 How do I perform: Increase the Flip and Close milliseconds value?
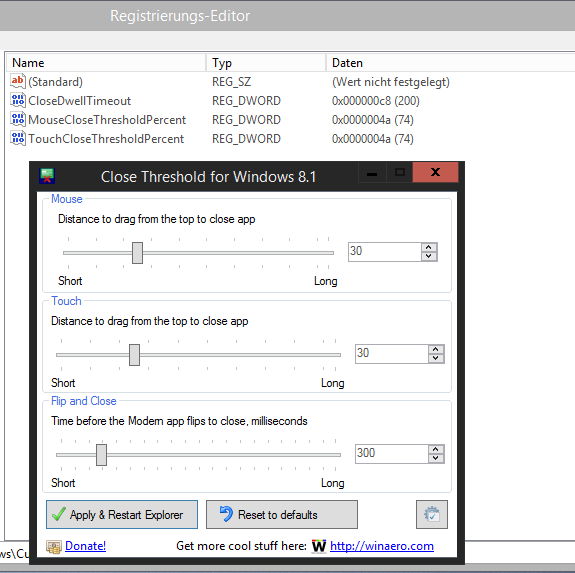[436, 449]
